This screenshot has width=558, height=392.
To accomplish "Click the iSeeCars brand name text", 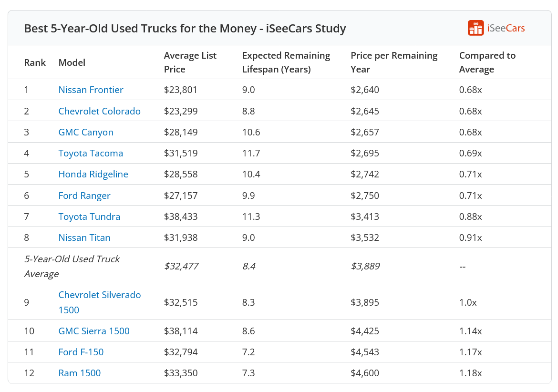I will click(x=506, y=28).
